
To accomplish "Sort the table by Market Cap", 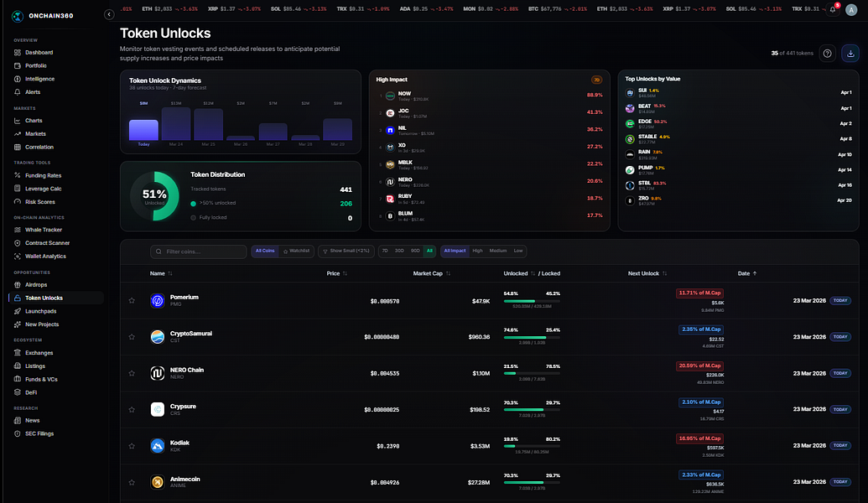I will coord(431,273).
